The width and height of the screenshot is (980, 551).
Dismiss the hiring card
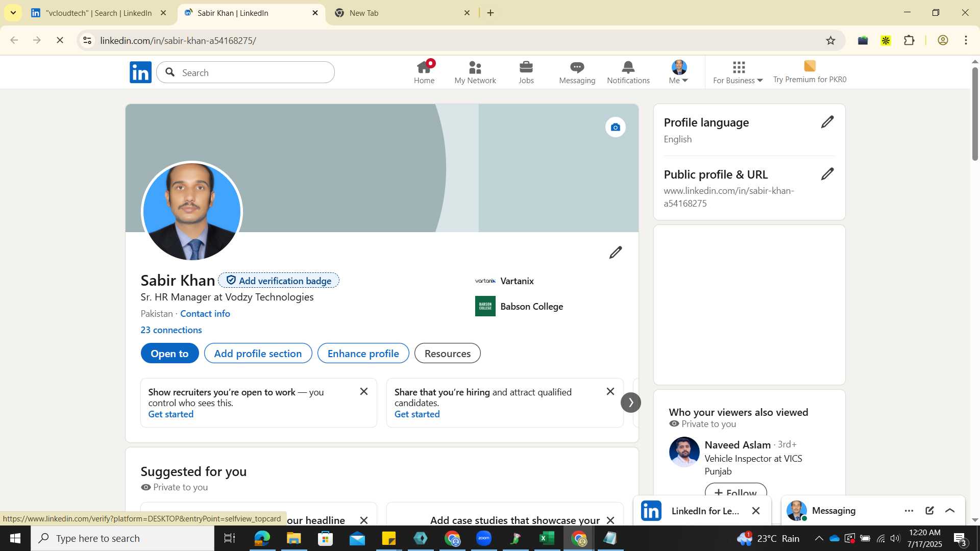click(610, 391)
